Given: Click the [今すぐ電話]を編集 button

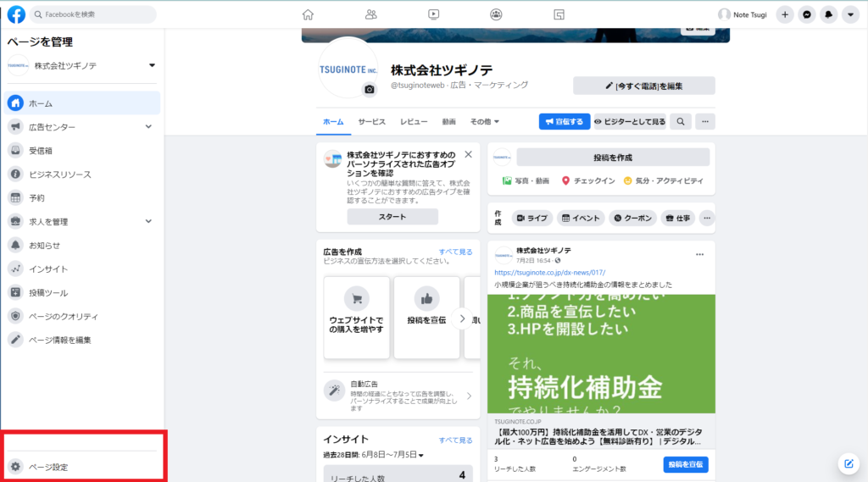Looking at the screenshot, I should tap(644, 86).
